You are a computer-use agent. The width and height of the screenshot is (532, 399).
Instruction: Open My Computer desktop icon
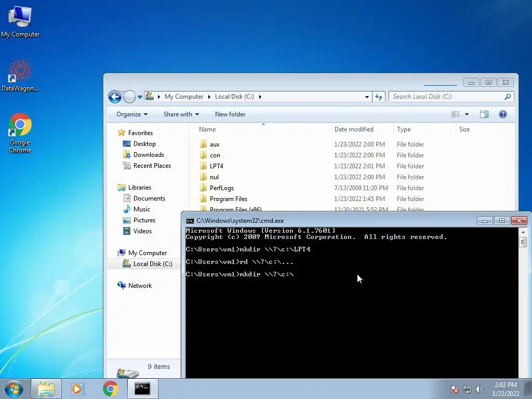[x=20, y=22]
